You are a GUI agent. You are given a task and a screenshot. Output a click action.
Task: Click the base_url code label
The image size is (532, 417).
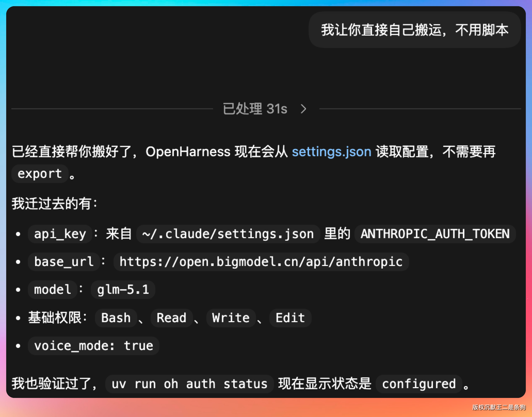[x=64, y=262]
